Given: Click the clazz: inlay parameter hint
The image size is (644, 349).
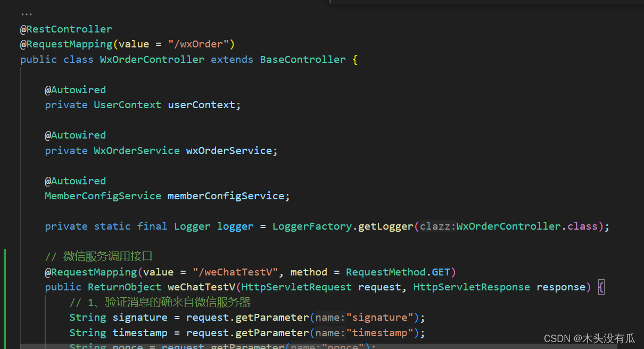Looking at the screenshot, I should 437,226.
